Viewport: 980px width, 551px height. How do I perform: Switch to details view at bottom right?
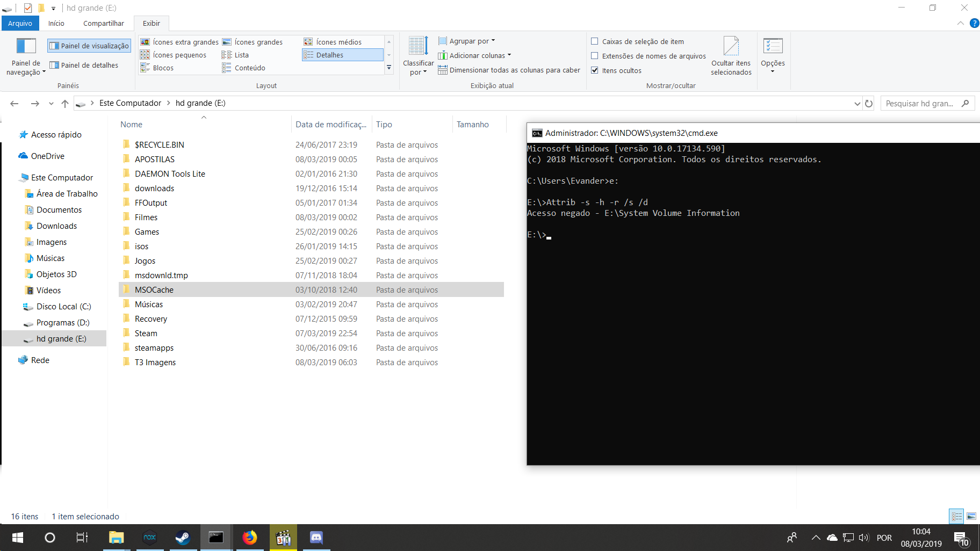[956, 517]
